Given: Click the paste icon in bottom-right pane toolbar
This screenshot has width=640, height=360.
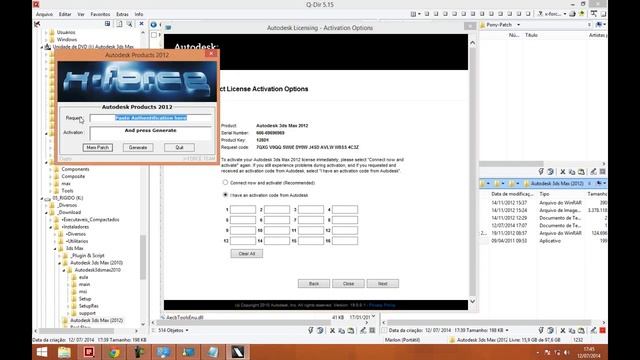Looking at the screenshot, I should click(581, 331).
